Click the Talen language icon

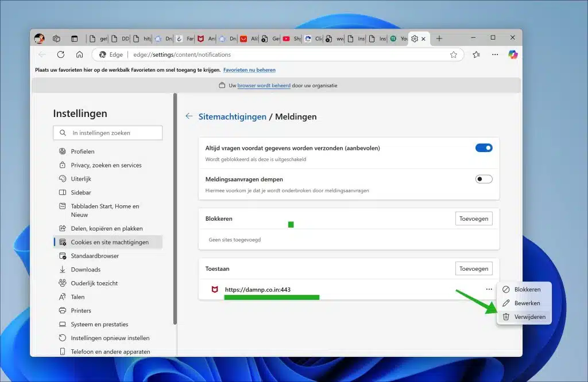coord(63,297)
